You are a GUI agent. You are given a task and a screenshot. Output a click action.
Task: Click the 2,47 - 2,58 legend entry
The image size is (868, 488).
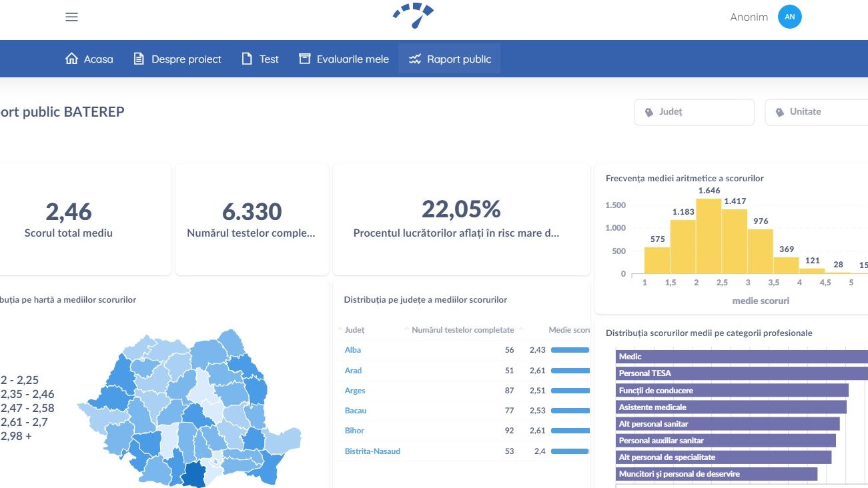[27, 408]
